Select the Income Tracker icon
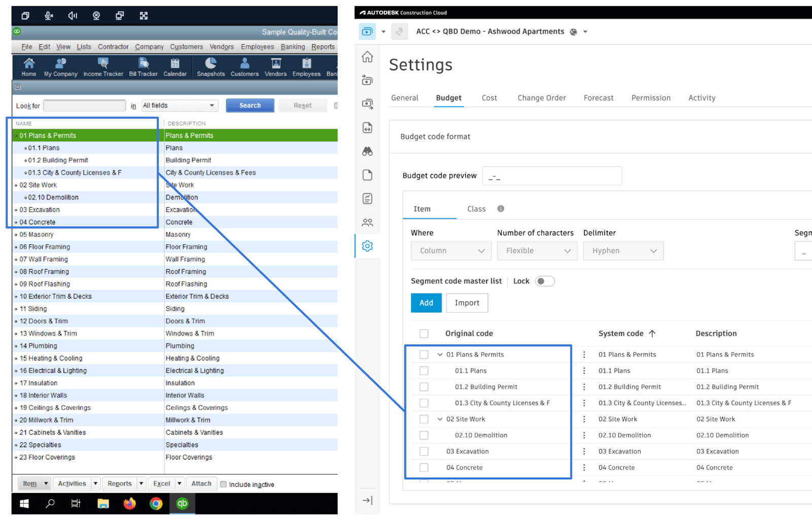This screenshot has height=525, width=812. [103, 67]
